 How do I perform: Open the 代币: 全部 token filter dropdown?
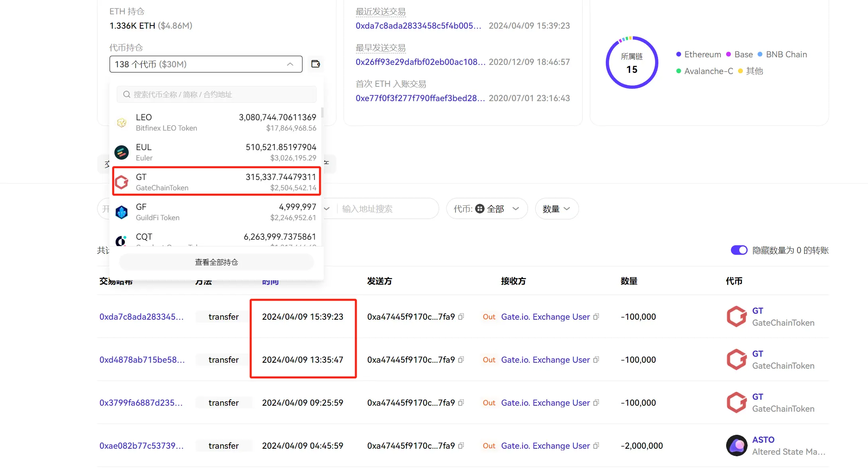487,209
